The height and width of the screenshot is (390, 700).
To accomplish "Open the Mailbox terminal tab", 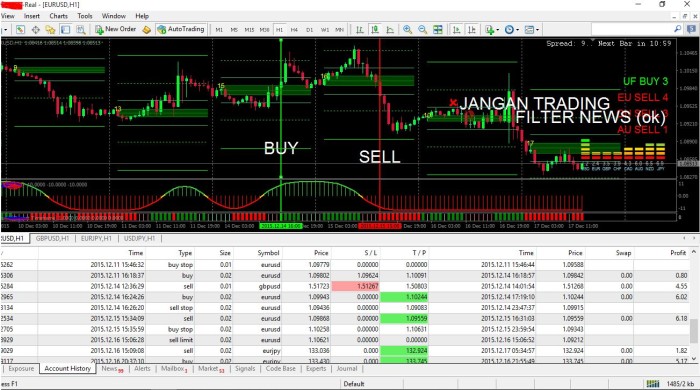I will (x=174, y=369).
